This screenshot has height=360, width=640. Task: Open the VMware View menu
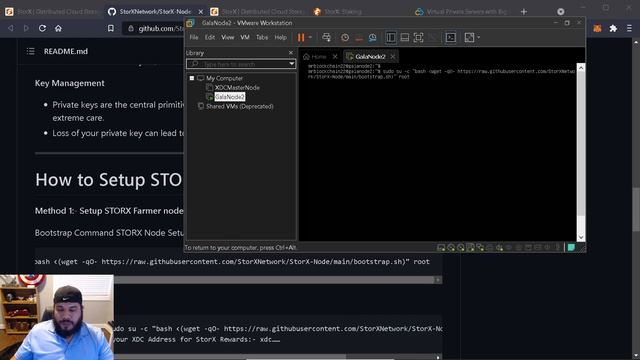point(228,37)
